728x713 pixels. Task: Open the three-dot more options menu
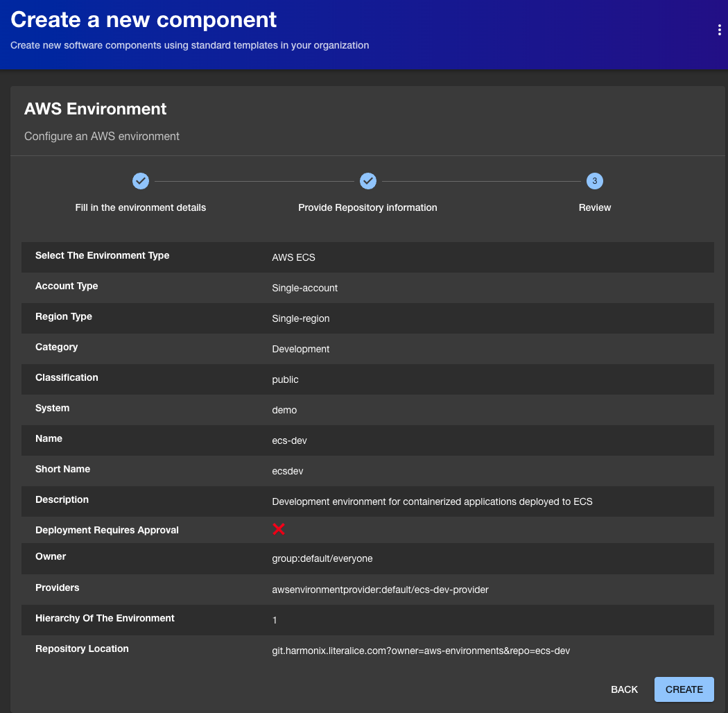719,31
